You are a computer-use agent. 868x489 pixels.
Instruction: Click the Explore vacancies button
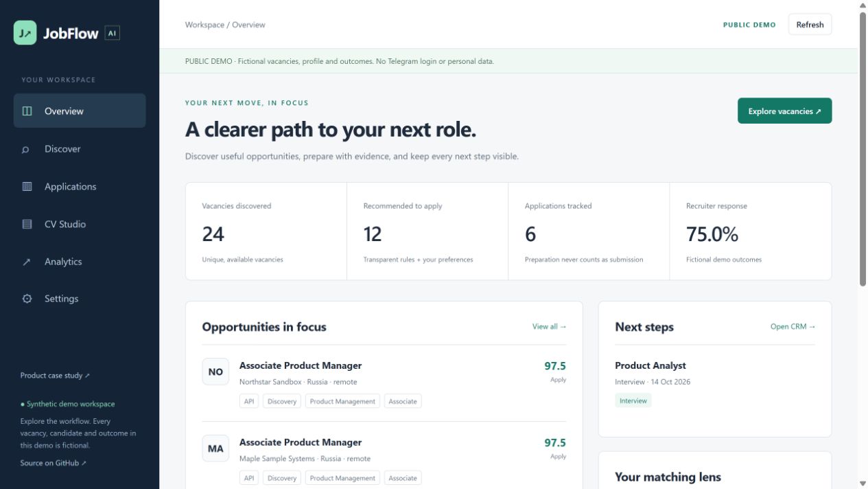pyautogui.click(x=784, y=111)
